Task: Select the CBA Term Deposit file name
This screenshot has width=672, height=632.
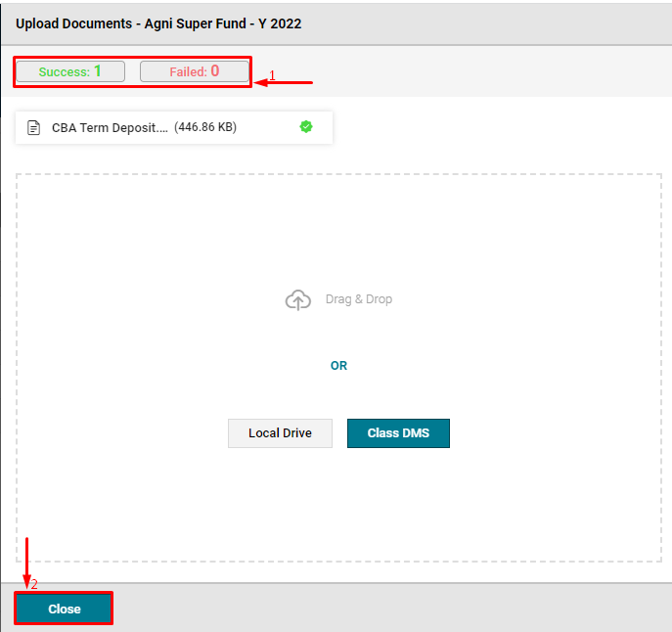Action: coord(110,128)
